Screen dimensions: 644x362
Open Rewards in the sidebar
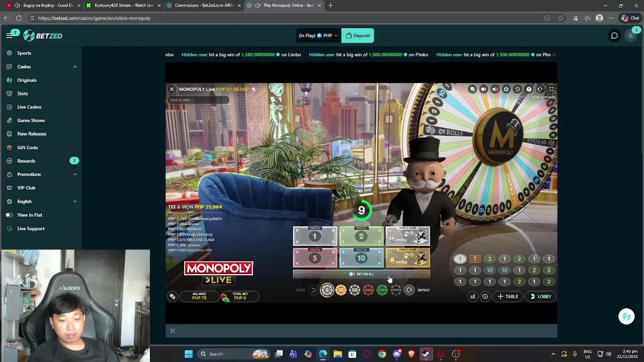click(26, 161)
